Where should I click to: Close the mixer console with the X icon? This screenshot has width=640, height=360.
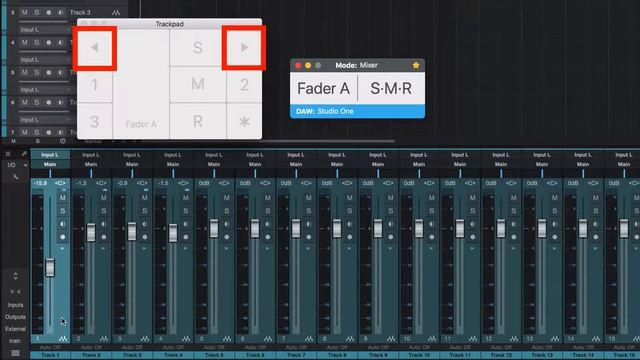tap(8, 154)
